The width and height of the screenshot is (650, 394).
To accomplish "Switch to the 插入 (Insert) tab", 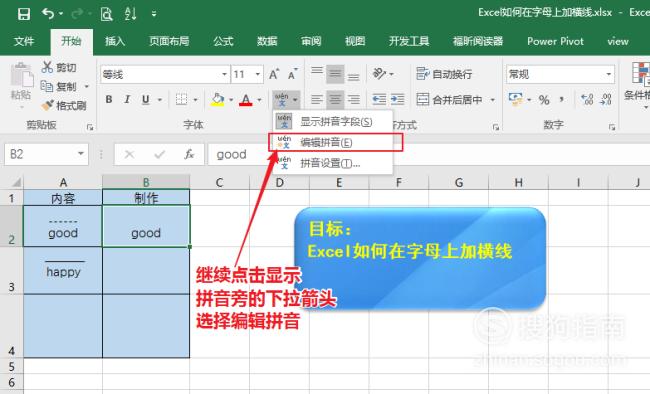I will tap(115, 41).
